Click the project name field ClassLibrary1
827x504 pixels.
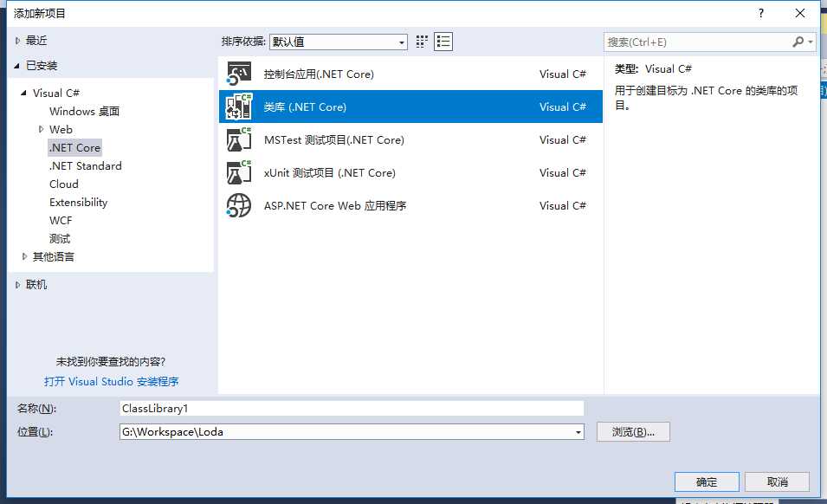click(x=352, y=409)
